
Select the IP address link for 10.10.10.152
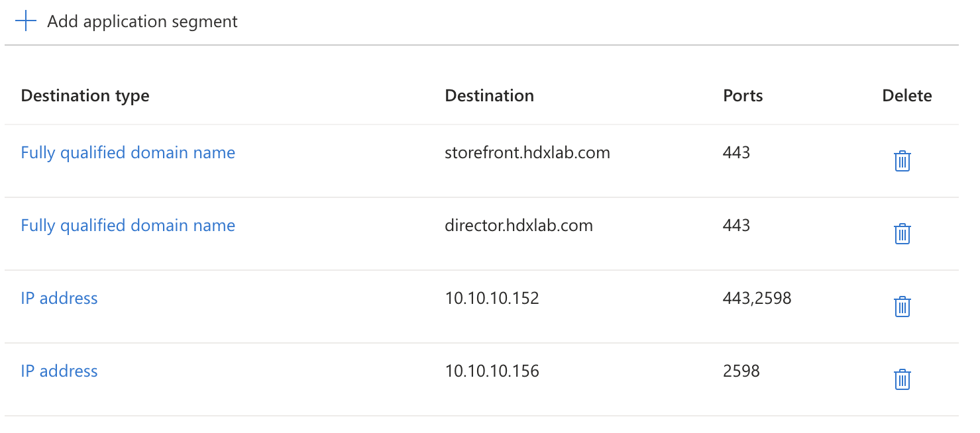(x=59, y=298)
